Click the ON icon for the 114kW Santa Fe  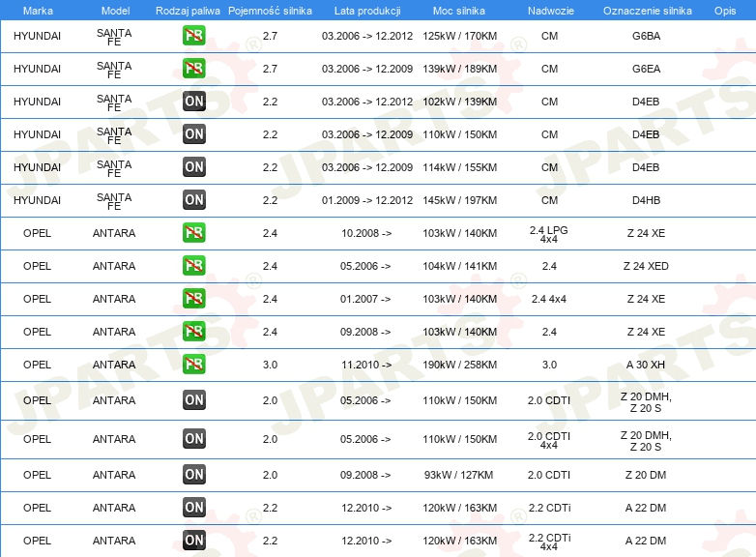[x=193, y=167]
